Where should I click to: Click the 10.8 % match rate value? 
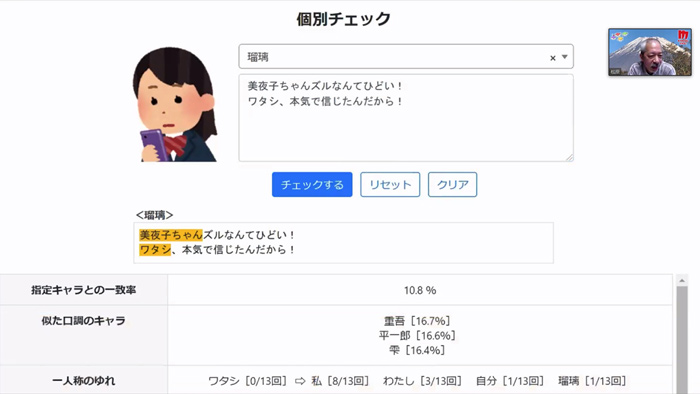click(420, 290)
